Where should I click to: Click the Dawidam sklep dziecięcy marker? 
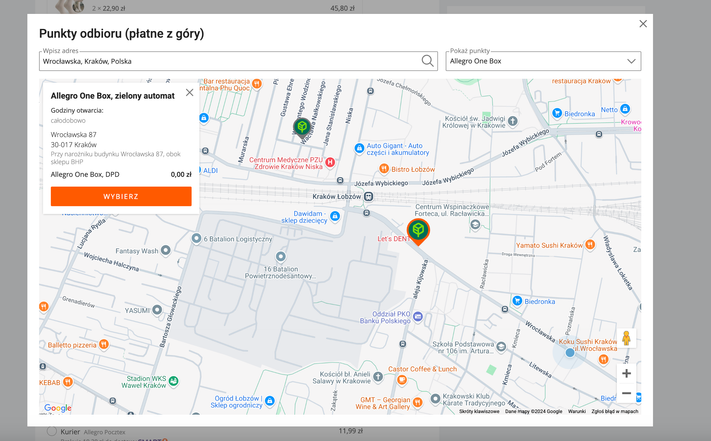335,216
